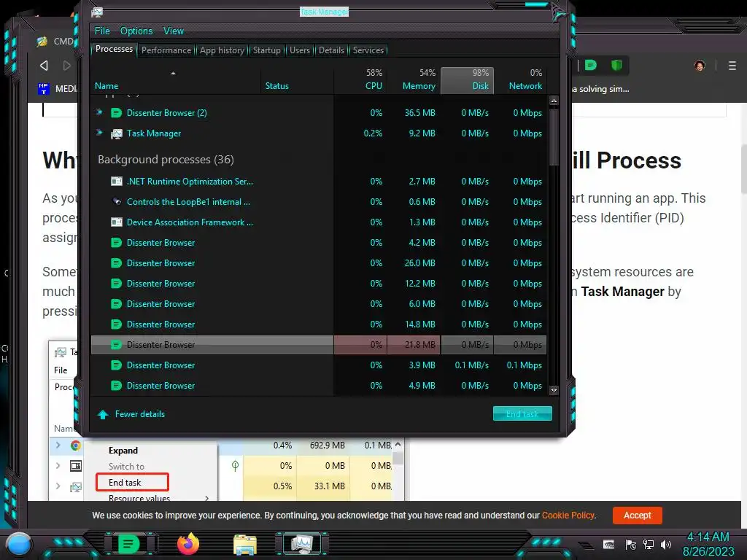Switch to the Details tab

[332, 50]
